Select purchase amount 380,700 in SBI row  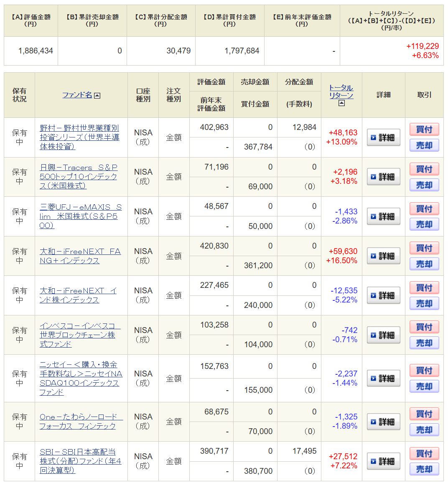(258, 471)
